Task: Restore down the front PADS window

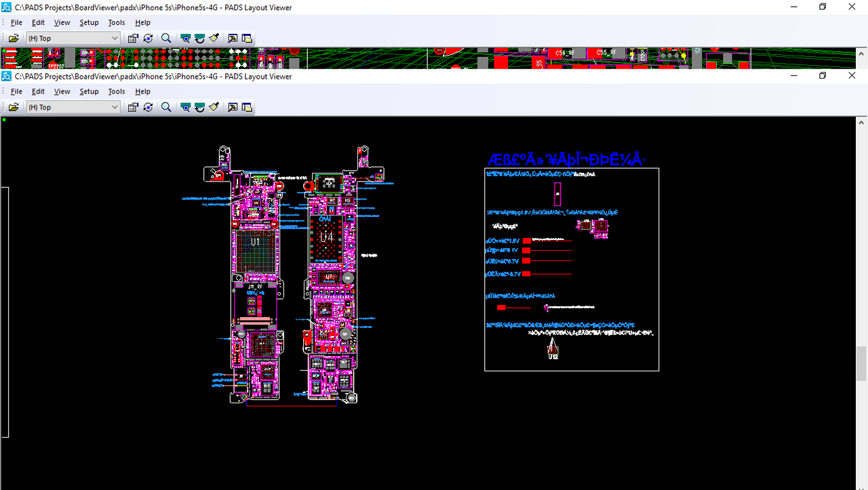Action: point(823,76)
